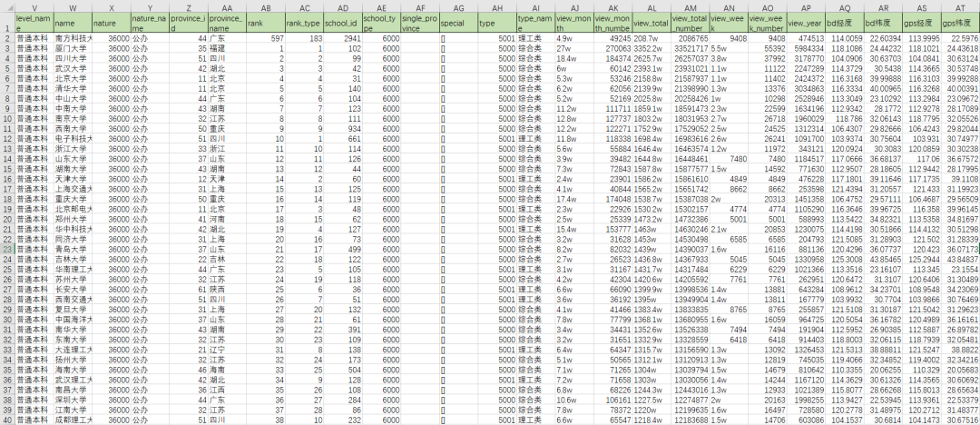Click the school_id cell 934
Image resolution: width=980 pixels, height=425 pixels.
click(x=342, y=128)
